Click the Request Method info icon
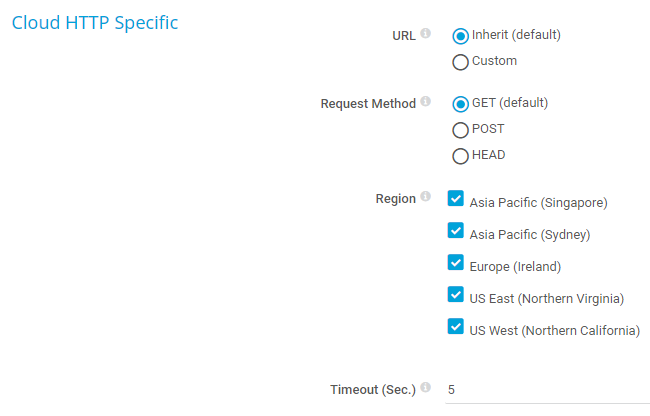The height and width of the screenshot is (416, 650). [x=425, y=102]
